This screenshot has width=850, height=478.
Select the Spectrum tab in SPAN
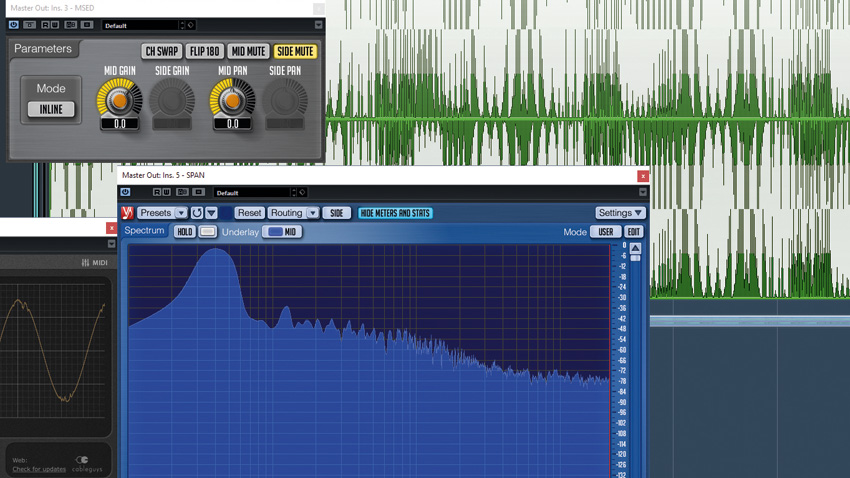point(144,231)
